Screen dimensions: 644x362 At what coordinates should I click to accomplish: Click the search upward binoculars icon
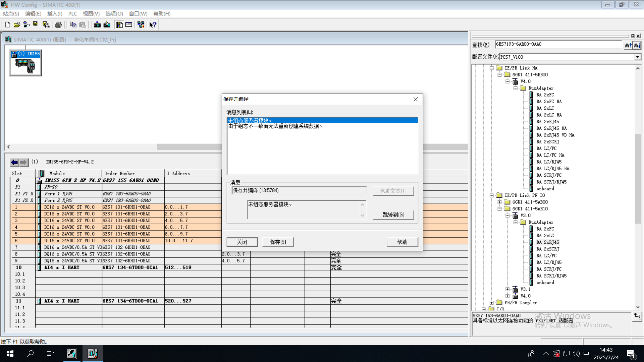(x=628, y=45)
